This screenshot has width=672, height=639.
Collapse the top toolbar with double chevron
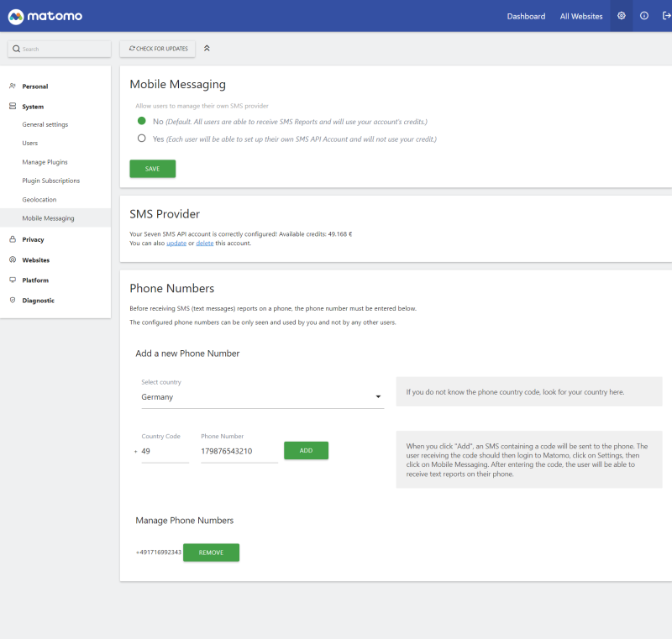point(207,49)
